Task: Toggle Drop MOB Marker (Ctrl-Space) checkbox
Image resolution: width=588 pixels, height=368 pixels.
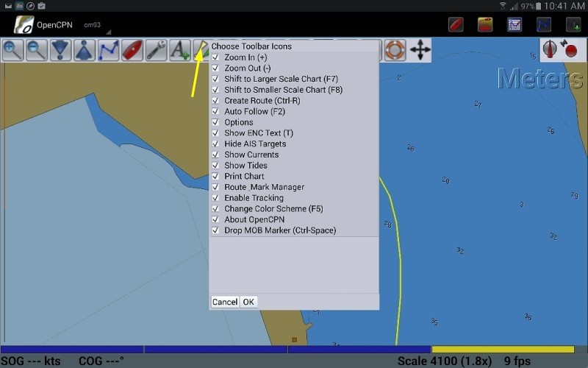Action: (x=215, y=230)
